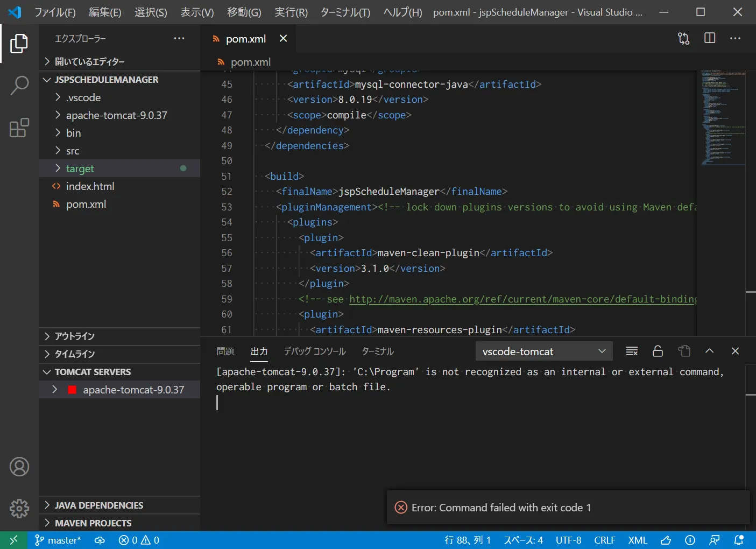Open the vscode-tomcat output channel dropdown
Image resolution: width=756 pixels, height=549 pixels.
[x=543, y=351]
